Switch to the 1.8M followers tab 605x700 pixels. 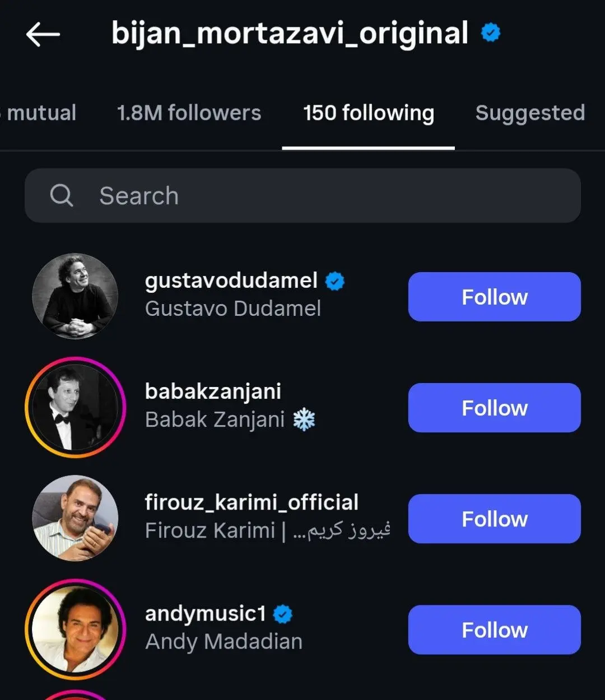[x=189, y=113]
